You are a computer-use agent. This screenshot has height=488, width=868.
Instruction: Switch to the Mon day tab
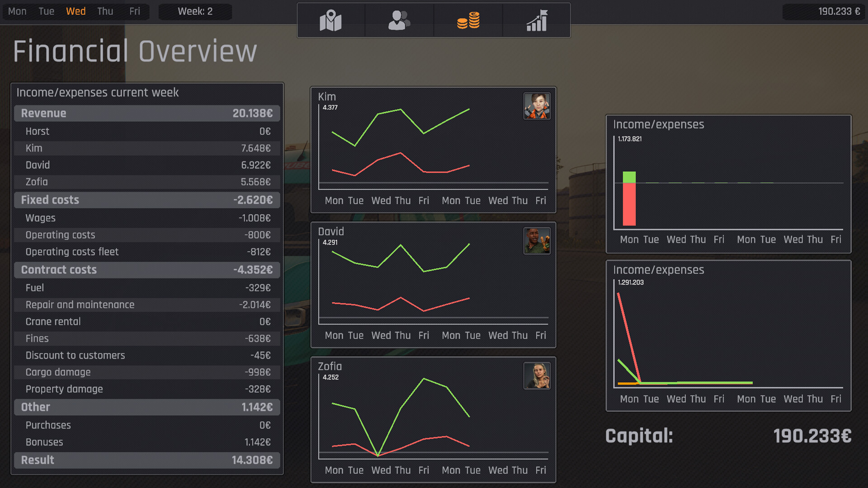pos(17,11)
